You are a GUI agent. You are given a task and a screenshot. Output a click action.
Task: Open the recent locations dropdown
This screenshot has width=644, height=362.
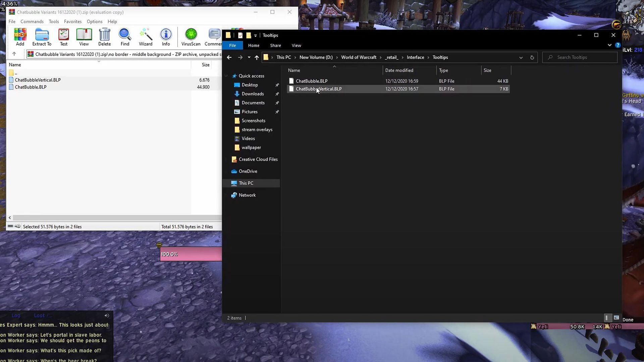tap(249, 57)
